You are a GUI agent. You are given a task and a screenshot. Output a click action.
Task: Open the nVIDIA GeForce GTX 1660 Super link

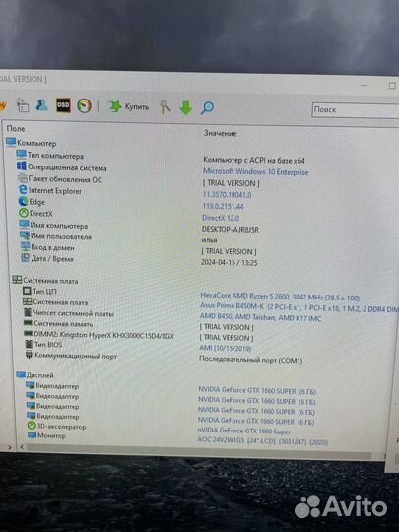(244, 431)
